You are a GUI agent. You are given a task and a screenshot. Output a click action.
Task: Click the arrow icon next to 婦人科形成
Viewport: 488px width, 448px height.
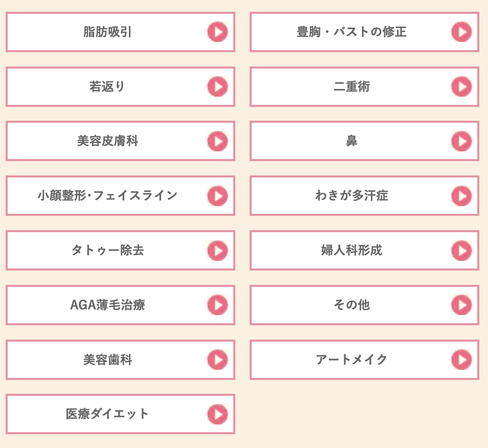click(461, 251)
